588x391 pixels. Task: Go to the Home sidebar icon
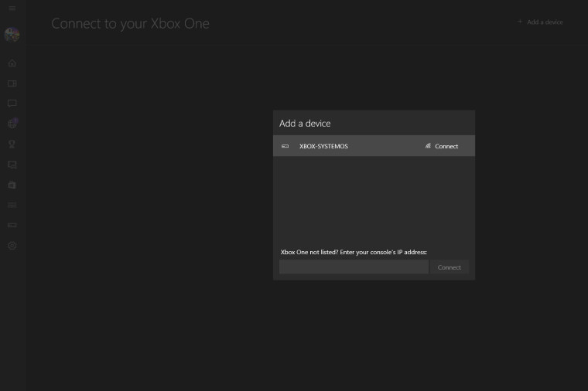point(12,63)
